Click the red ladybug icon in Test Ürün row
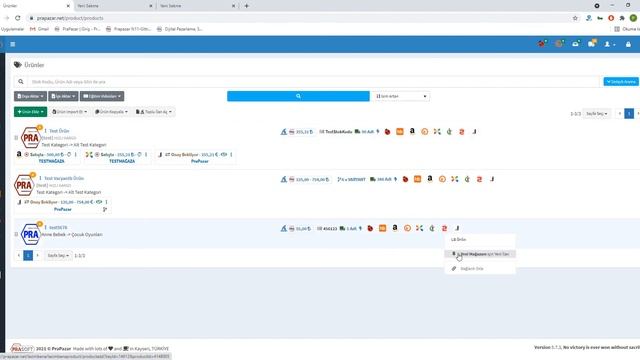The image size is (640, 360). [x=387, y=131]
